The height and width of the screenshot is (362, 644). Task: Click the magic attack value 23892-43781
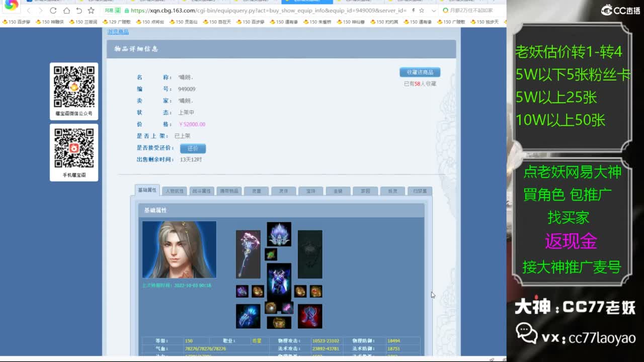(326, 348)
